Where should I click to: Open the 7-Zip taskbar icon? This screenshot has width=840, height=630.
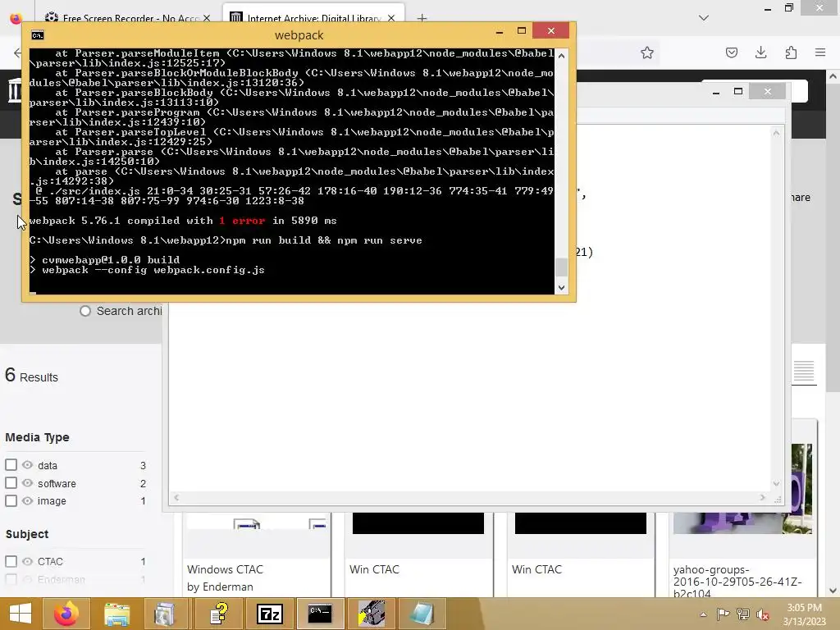point(269,614)
